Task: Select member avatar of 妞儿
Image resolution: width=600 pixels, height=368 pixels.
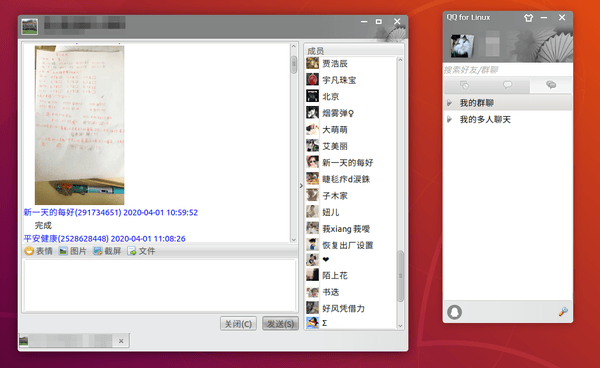Action: [312, 212]
